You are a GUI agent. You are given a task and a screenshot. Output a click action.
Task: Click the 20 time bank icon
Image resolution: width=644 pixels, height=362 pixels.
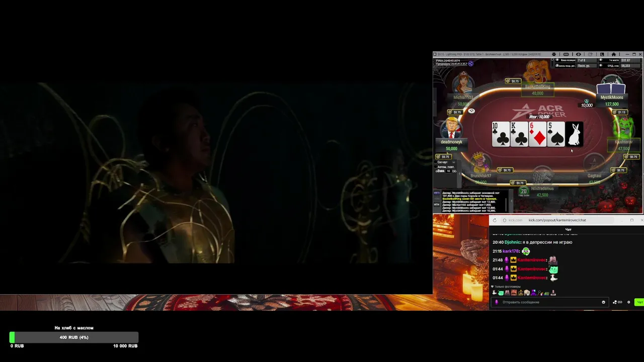tap(524, 192)
